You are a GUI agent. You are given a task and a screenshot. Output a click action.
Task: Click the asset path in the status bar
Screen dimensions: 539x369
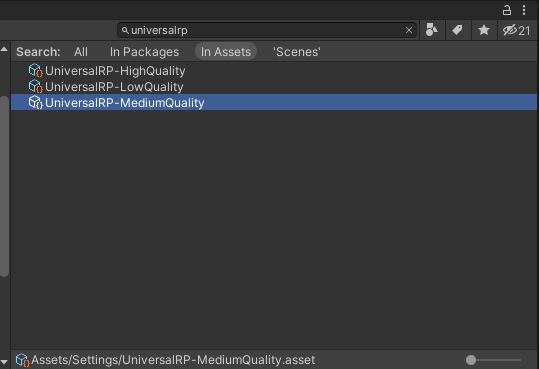pos(173,360)
